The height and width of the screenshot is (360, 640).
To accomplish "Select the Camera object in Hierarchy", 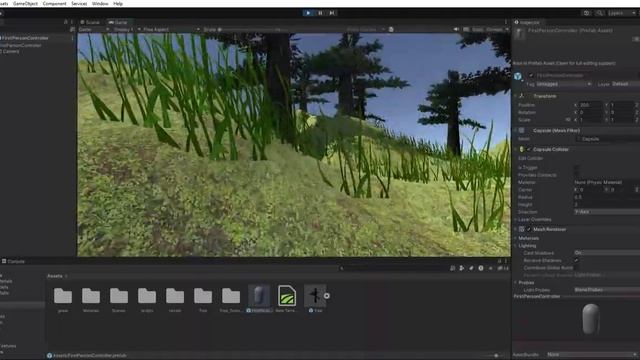I will (x=11, y=51).
